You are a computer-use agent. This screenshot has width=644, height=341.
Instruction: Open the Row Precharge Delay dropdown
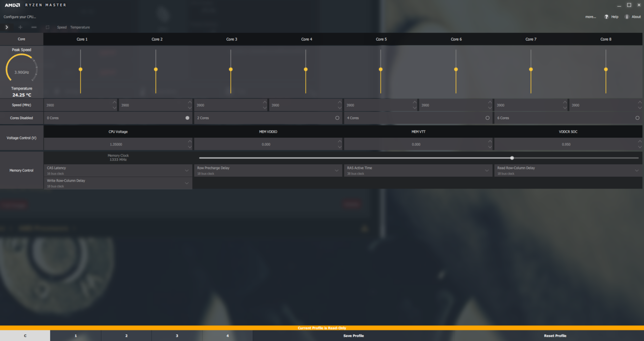tap(337, 170)
